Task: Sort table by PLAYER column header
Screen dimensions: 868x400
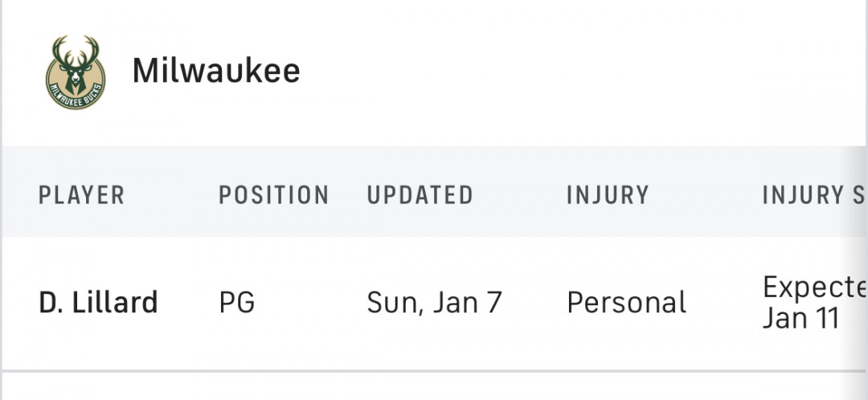Action: tap(81, 194)
